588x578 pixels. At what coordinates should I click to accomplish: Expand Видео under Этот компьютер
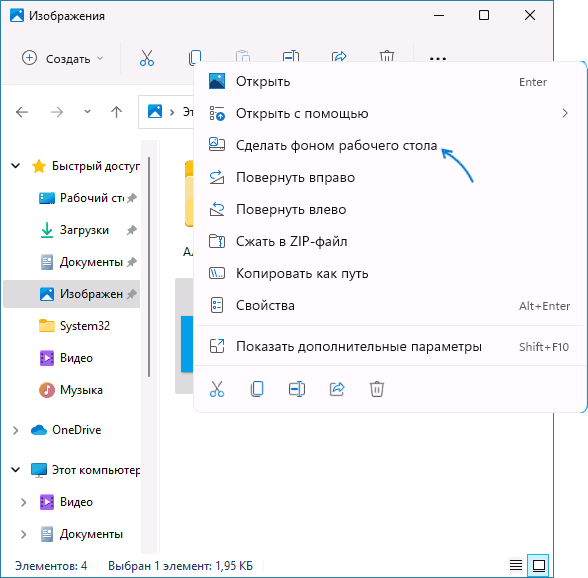[23, 502]
